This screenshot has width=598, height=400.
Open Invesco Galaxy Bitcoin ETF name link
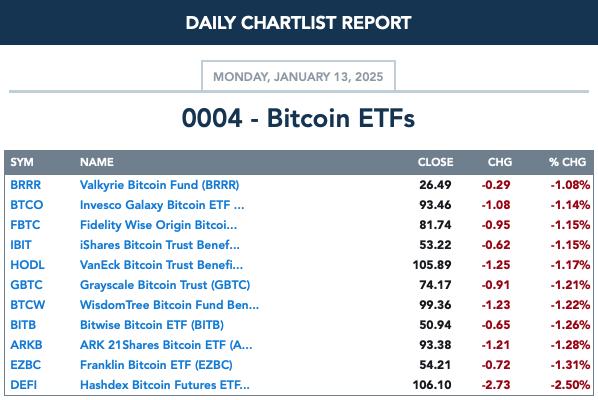(x=162, y=205)
